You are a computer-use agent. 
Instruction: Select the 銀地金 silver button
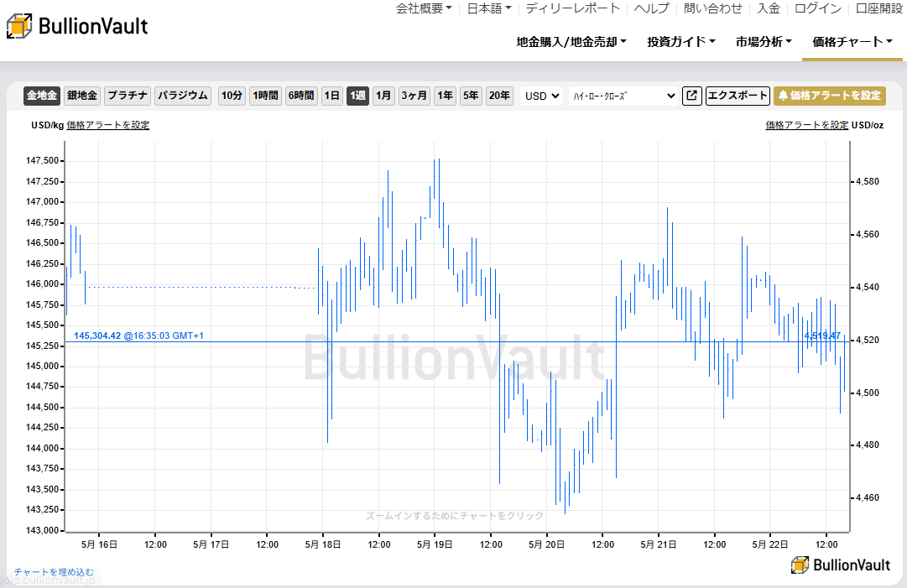pyautogui.click(x=82, y=96)
